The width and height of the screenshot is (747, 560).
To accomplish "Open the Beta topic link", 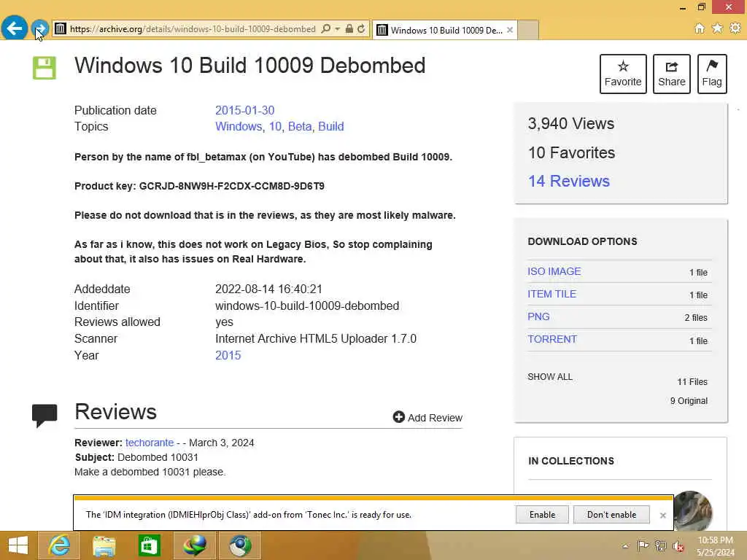I will [x=300, y=127].
